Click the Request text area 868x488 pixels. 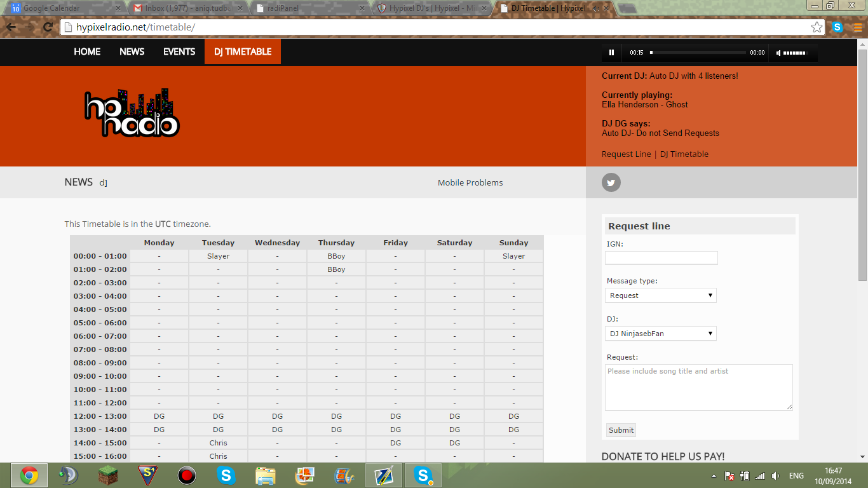pyautogui.click(x=699, y=387)
